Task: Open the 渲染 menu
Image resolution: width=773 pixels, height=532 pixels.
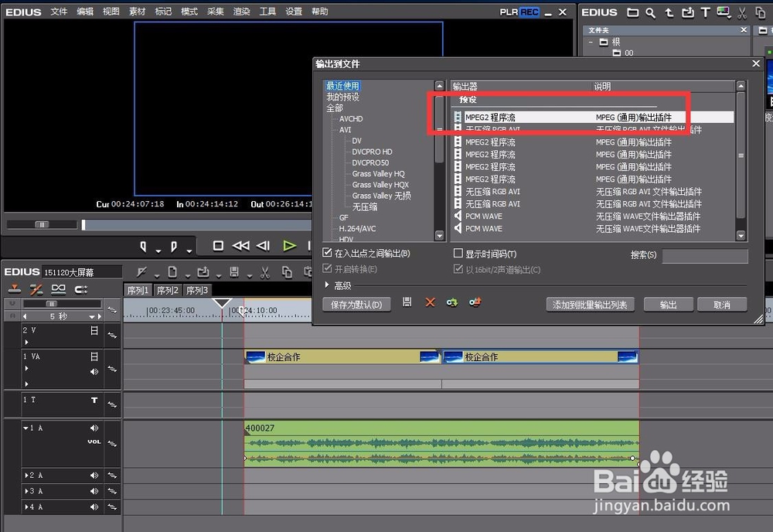Action: pos(241,12)
